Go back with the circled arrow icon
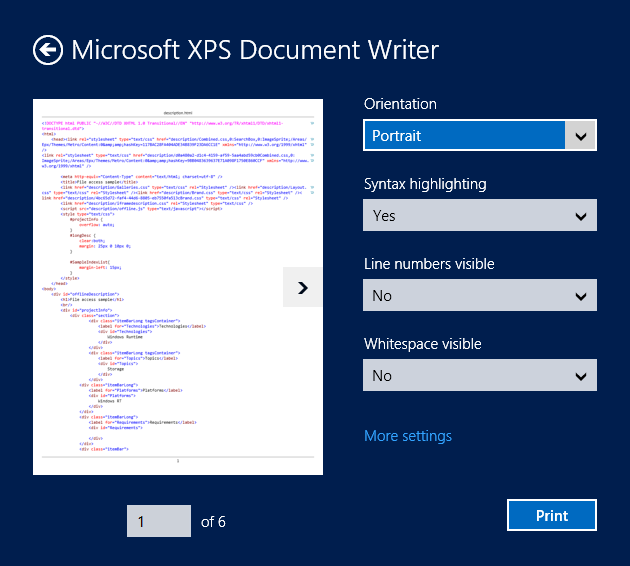Image resolution: width=630 pixels, height=566 pixels. tap(48, 50)
